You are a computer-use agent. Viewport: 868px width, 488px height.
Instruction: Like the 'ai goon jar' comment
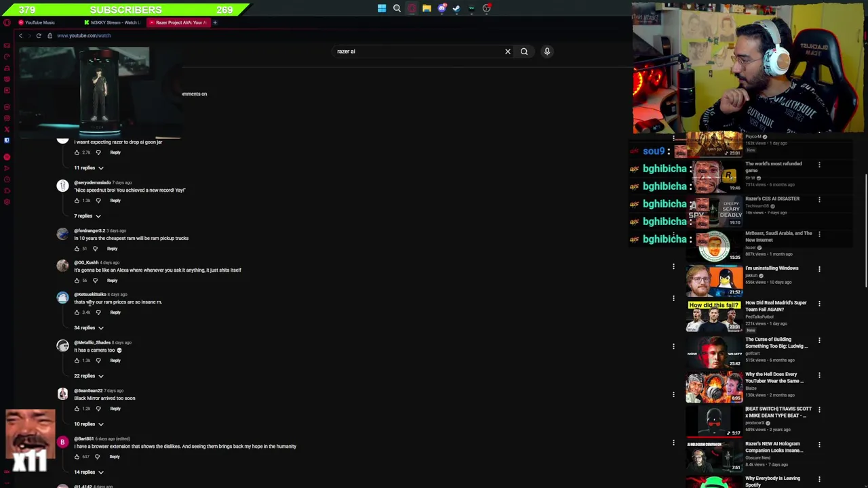click(x=77, y=152)
